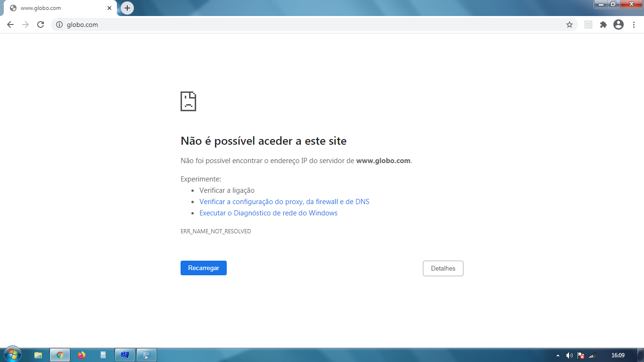Click the Detalhes button

(x=443, y=268)
